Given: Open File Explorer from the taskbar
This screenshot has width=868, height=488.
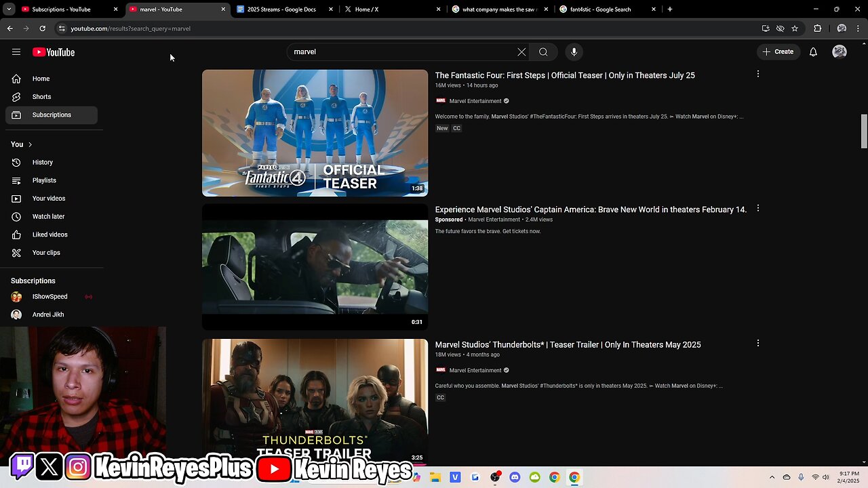Looking at the screenshot, I should point(435,477).
